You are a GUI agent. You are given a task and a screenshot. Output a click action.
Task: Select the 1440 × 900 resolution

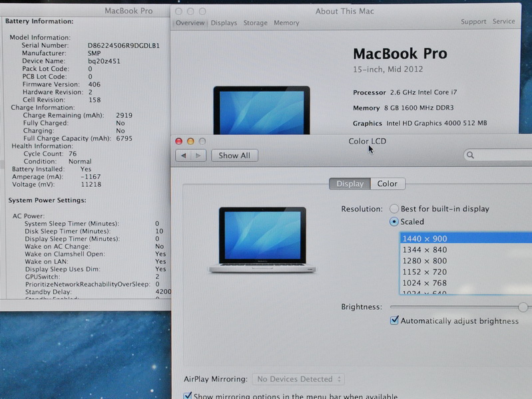pos(466,239)
